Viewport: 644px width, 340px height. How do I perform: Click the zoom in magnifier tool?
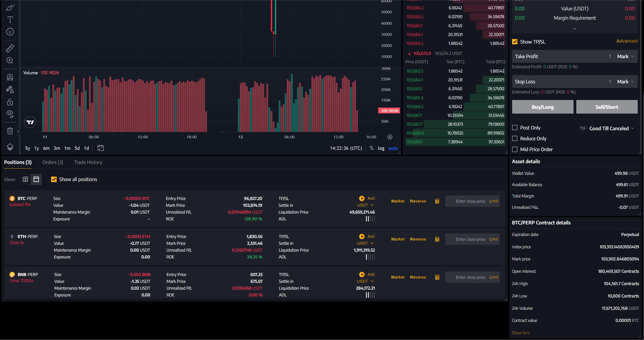coord(10,61)
